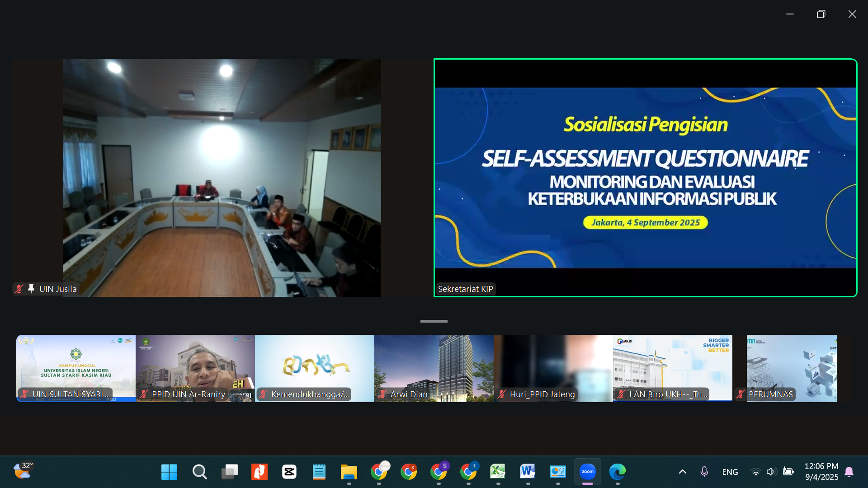
Task: Toggle the system tray microphone indicator
Action: coord(704,472)
